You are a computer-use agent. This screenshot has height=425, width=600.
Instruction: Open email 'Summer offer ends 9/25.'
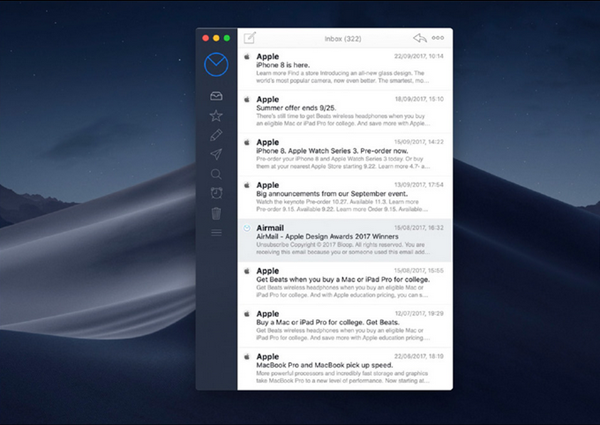tap(345, 112)
